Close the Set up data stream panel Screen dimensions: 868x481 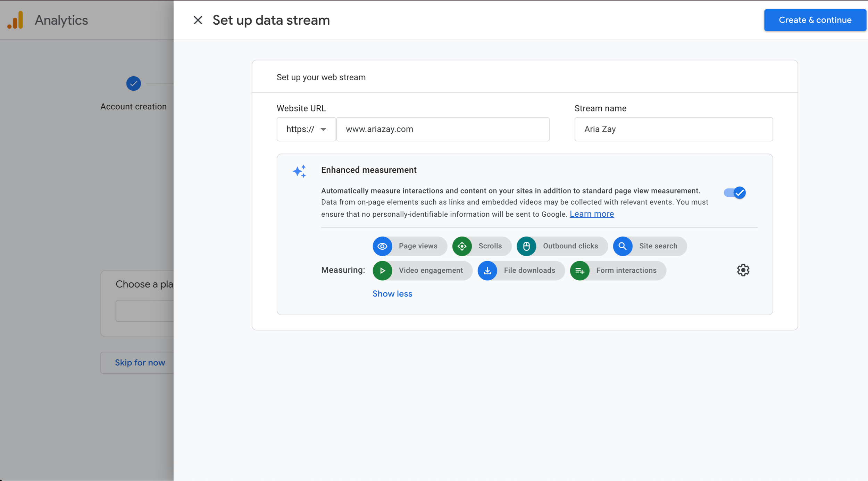pyautogui.click(x=198, y=20)
